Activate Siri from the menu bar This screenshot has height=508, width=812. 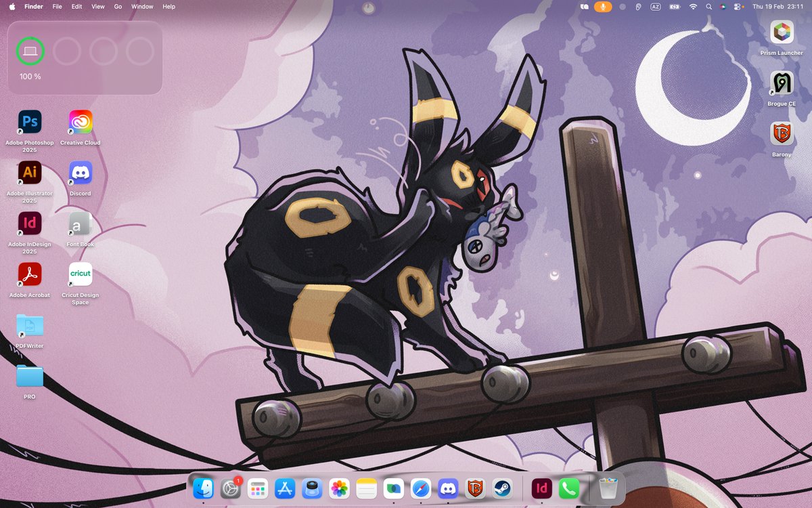(723, 6)
